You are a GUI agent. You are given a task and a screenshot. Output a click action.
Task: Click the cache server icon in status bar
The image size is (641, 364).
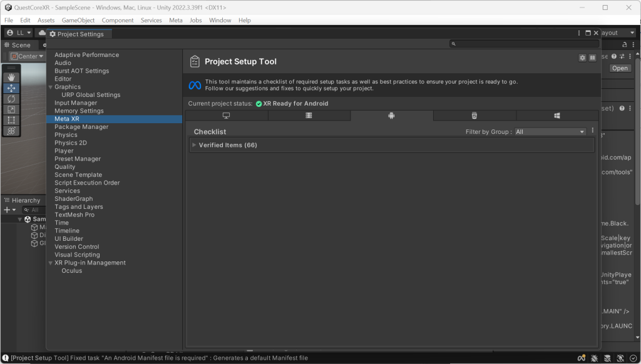pos(607,358)
